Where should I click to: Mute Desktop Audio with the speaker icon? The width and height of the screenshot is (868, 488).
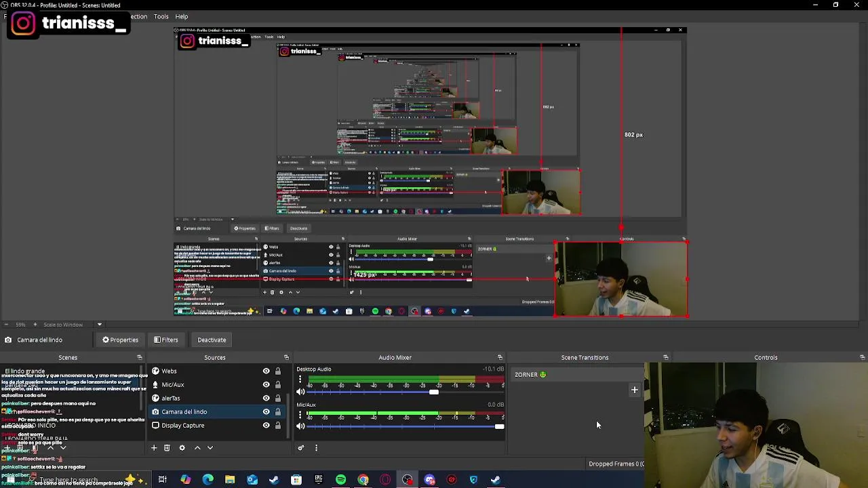[x=300, y=392]
